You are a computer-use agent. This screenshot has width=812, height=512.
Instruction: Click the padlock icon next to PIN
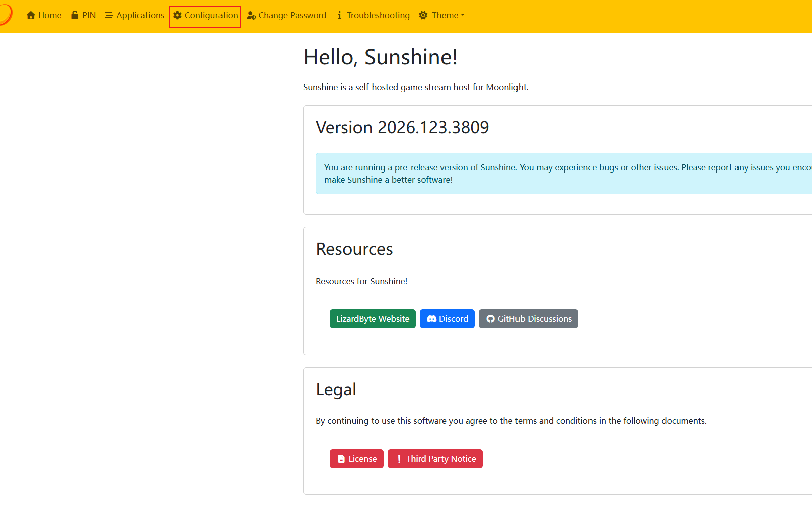click(75, 15)
